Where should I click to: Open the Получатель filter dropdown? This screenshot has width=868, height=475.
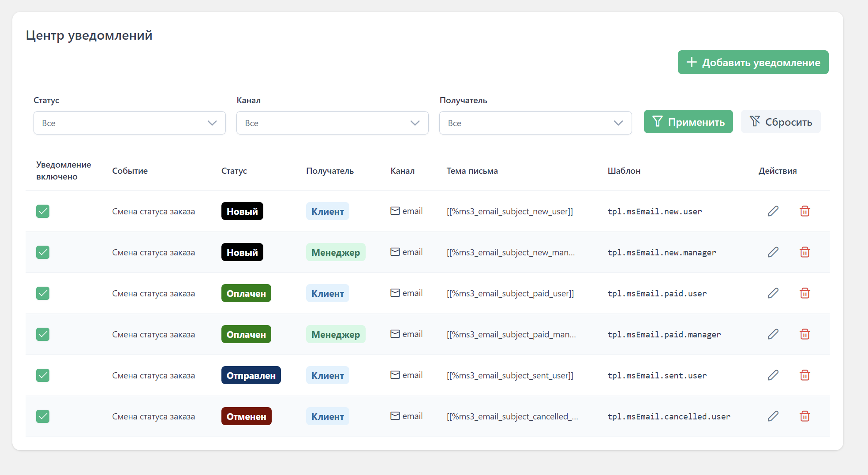click(535, 123)
